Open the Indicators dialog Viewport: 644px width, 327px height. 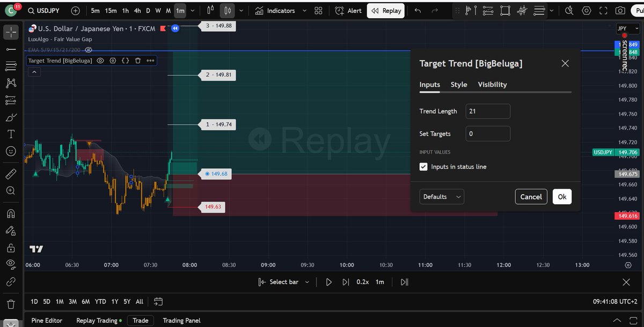275,11
